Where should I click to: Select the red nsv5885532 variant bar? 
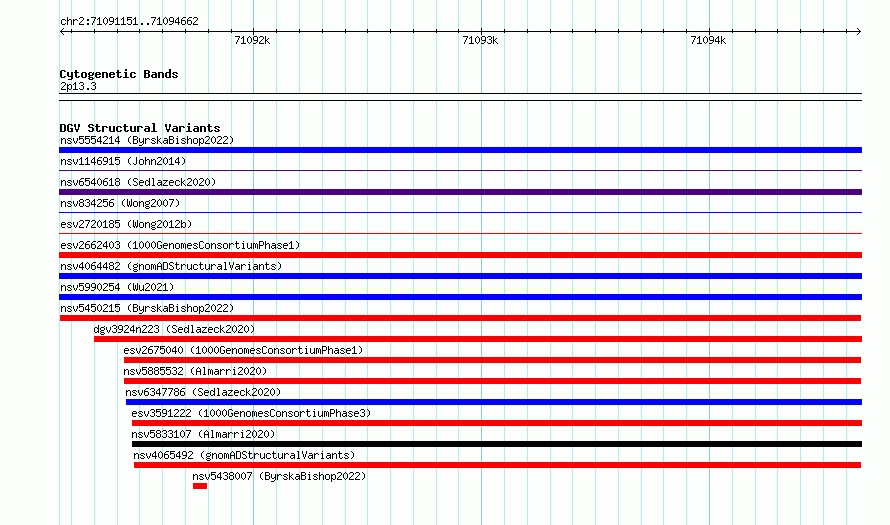492,381
